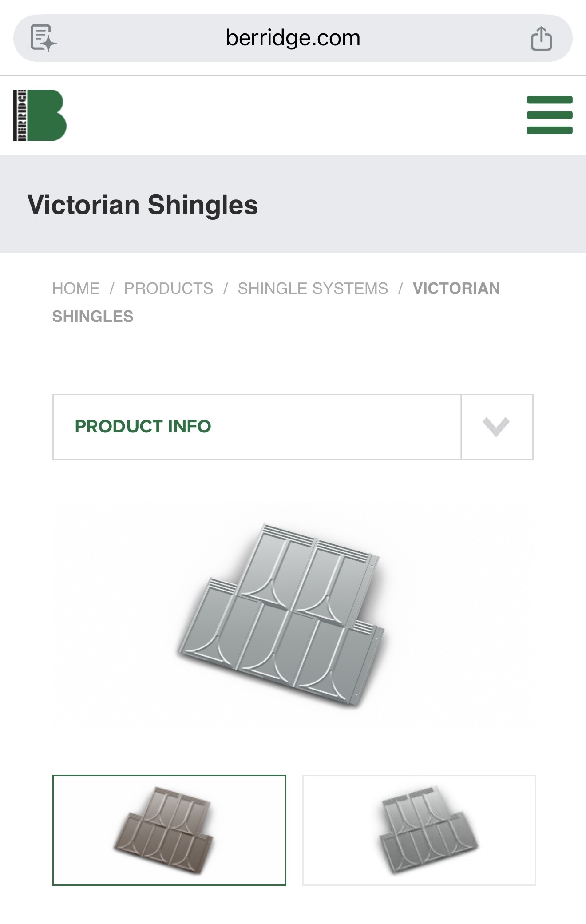Focus the berridge.com address field

pos(293,38)
